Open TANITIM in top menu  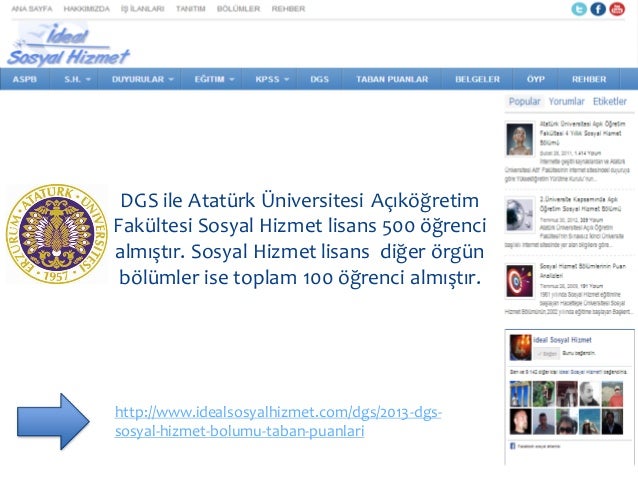tap(190, 9)
